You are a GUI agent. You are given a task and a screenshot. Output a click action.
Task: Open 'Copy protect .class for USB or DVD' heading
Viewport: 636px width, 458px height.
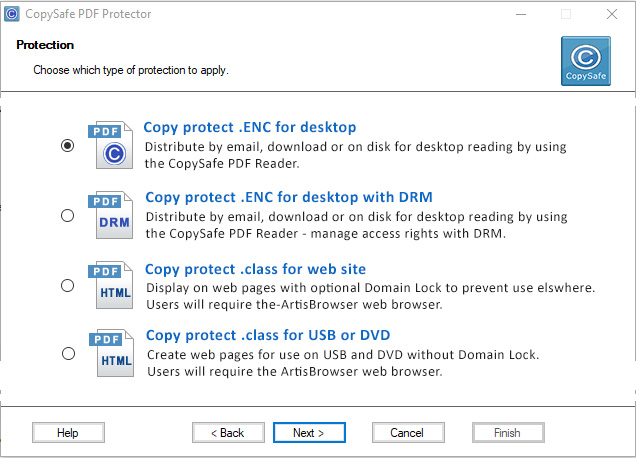tap(268, 335)
